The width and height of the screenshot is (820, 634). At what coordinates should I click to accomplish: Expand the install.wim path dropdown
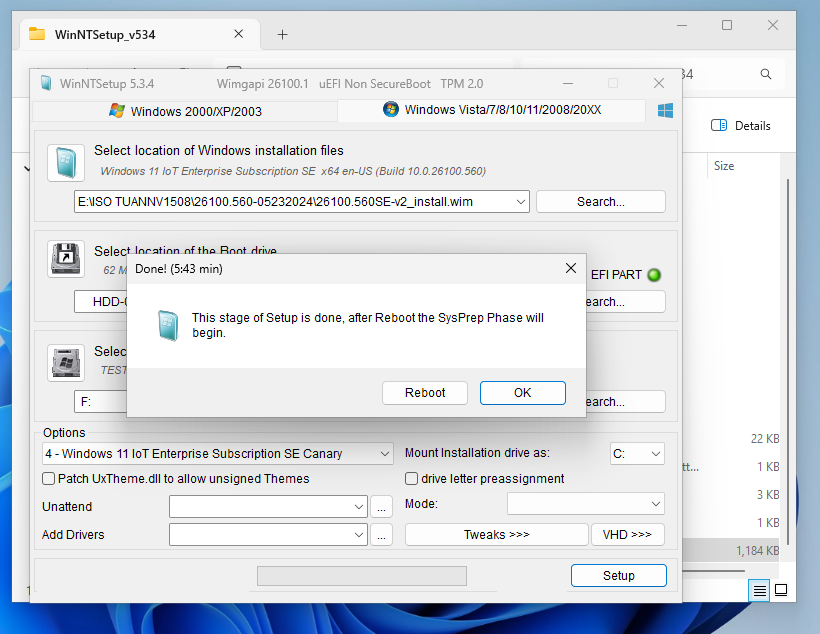pyautogui.click(x=520, y=202)
